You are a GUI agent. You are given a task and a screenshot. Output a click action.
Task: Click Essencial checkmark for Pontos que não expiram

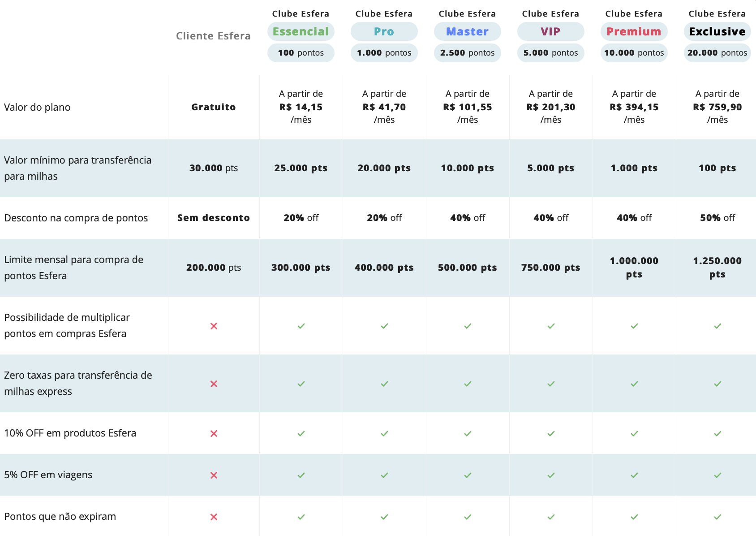(x=301, y=517)
